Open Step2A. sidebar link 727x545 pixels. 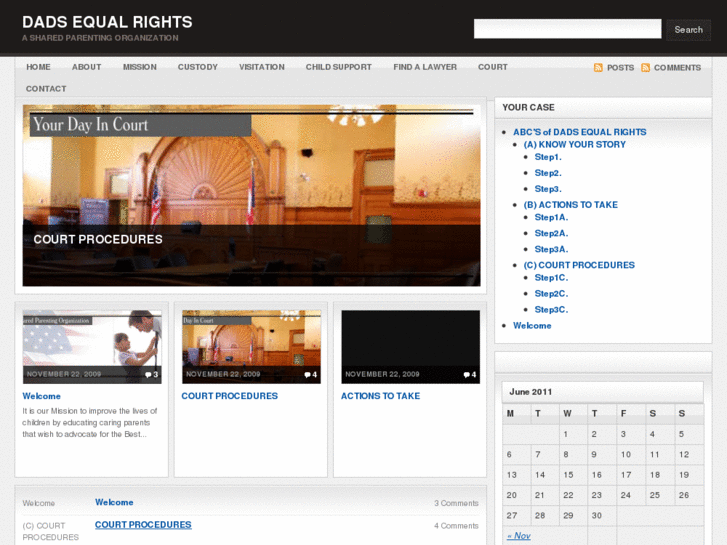coord(551,233)
